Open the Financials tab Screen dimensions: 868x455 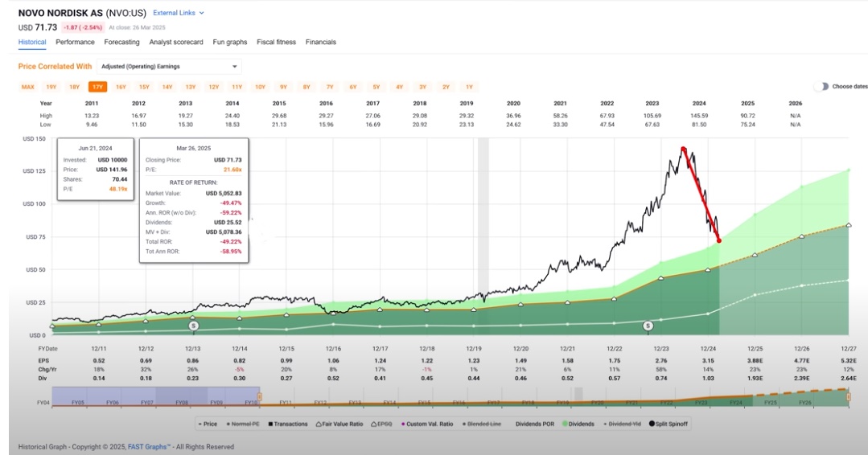(x=320, y=42)
